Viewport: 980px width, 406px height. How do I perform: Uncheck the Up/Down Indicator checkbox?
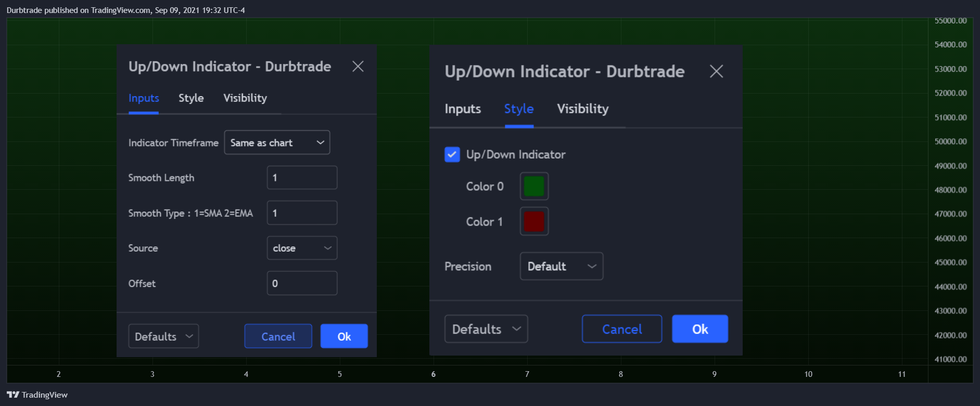[452, 154]
